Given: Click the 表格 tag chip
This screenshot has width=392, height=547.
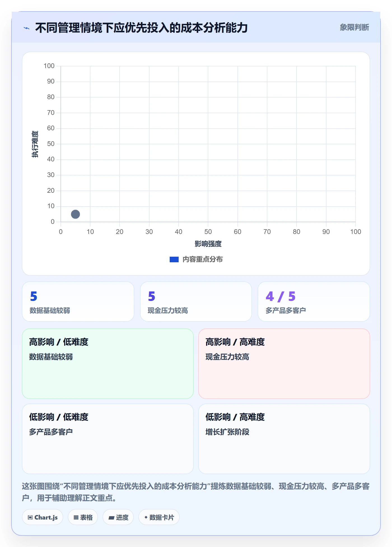Looking at the screenshot, I should click(83, 517).
